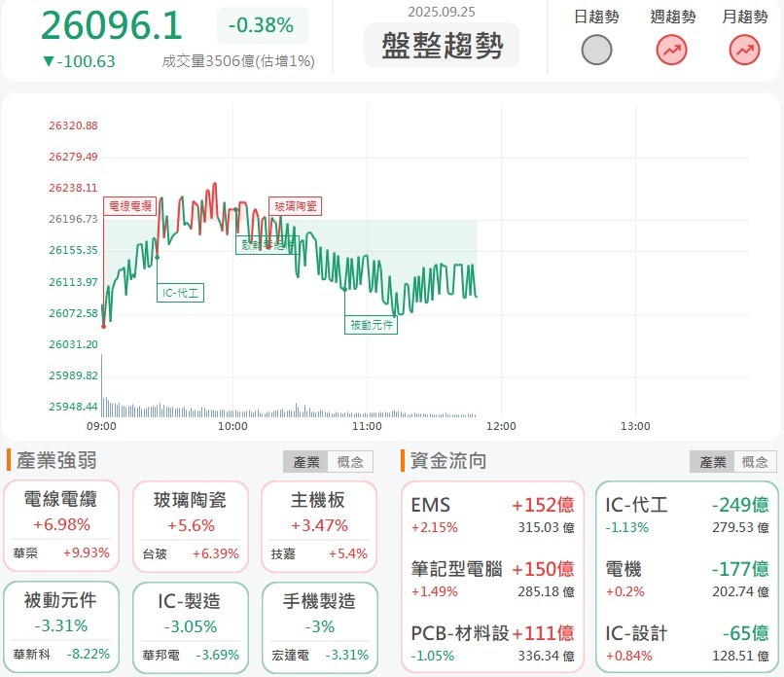Click the index value 26096.1
Image resolution: width=784 pixels, height=677 pixels.
pyautogui.click(x=111, y=25)
